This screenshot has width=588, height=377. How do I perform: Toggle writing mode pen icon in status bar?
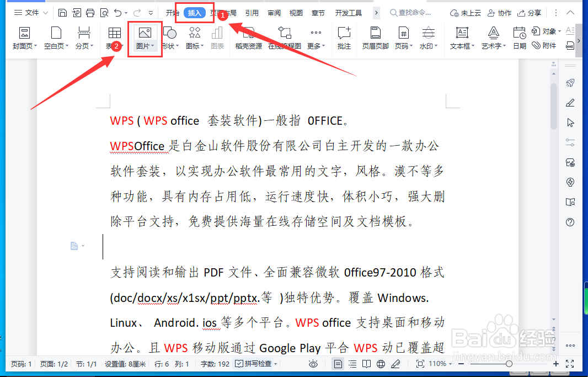[395, 364]
